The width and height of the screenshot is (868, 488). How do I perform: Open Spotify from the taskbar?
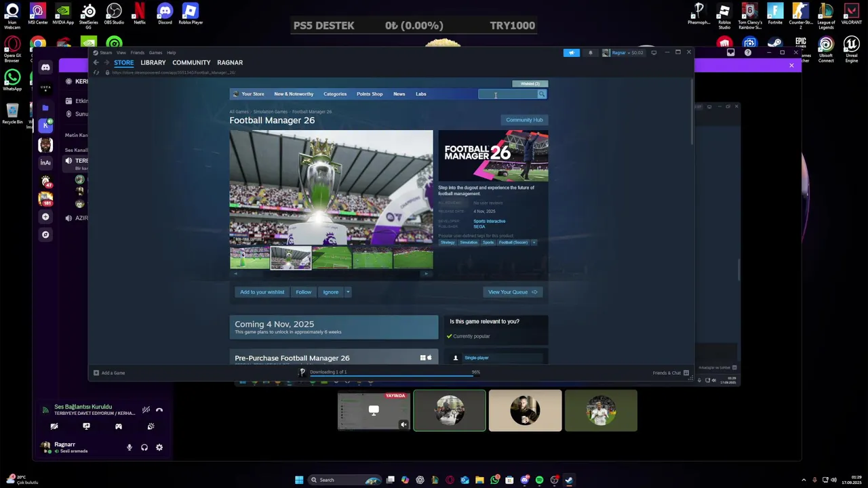(x=539, y=480)
